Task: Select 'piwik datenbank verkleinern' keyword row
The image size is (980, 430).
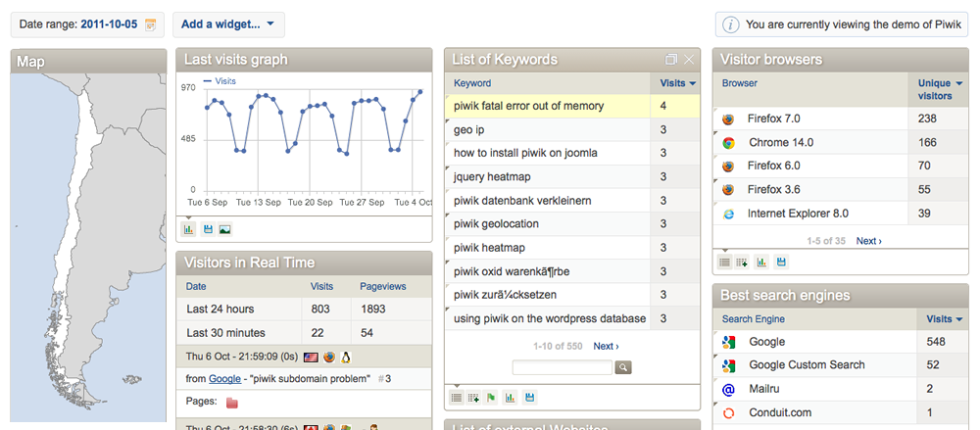Action: point(572,201)
